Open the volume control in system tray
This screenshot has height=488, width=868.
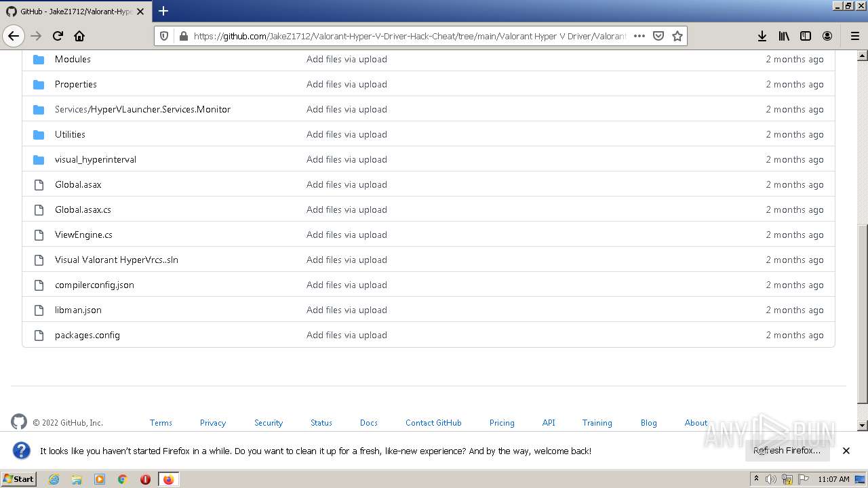point(771,479)
